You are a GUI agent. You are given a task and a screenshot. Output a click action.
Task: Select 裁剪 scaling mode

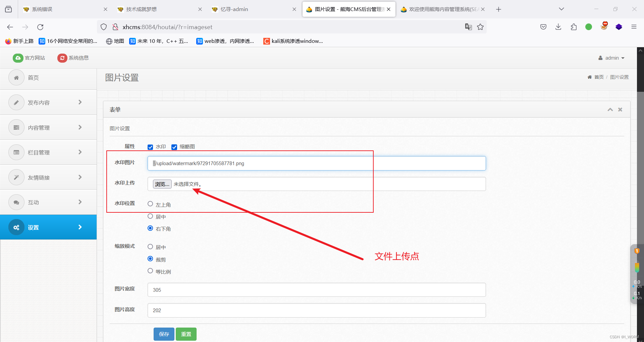click(150, 259)
